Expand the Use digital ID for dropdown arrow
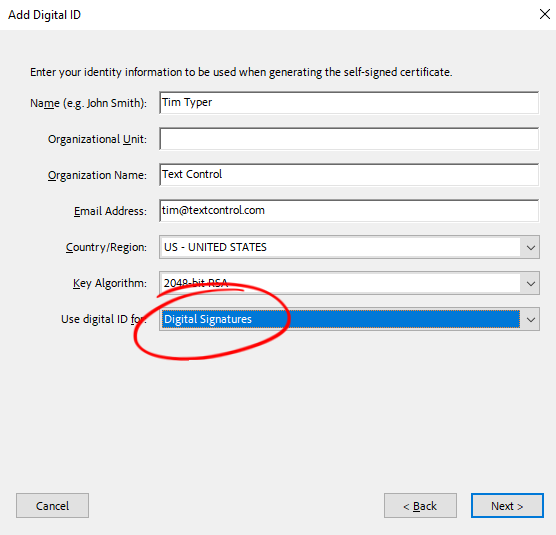The height and width of the screenshot is (535, 556). 530,319
